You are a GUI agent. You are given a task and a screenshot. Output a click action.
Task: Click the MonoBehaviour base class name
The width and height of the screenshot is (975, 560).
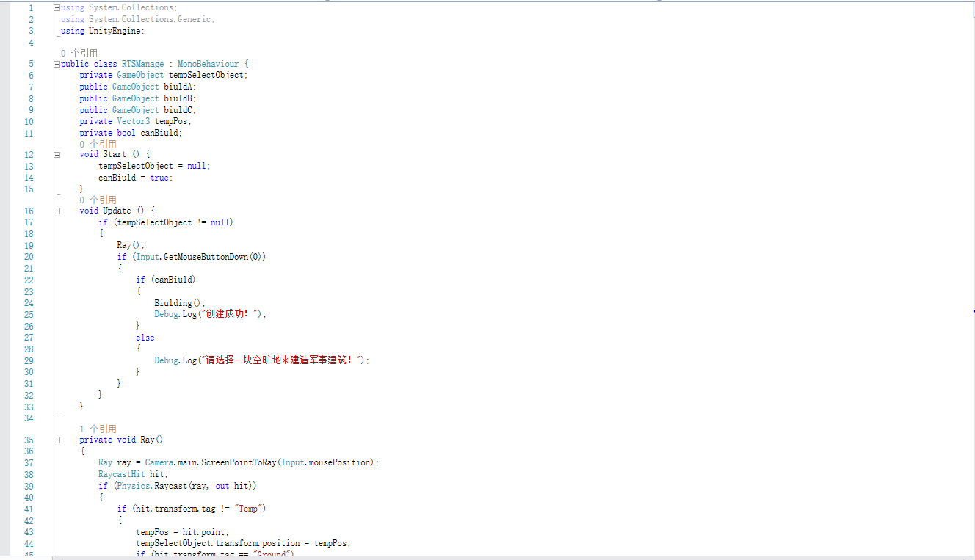click(208, 64)
